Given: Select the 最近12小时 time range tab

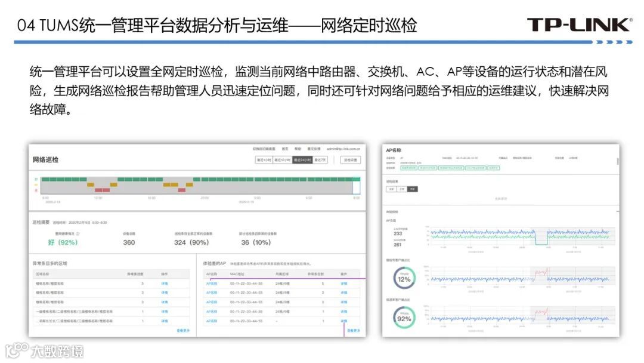Looking at the screenshot, I should [283, 160].
